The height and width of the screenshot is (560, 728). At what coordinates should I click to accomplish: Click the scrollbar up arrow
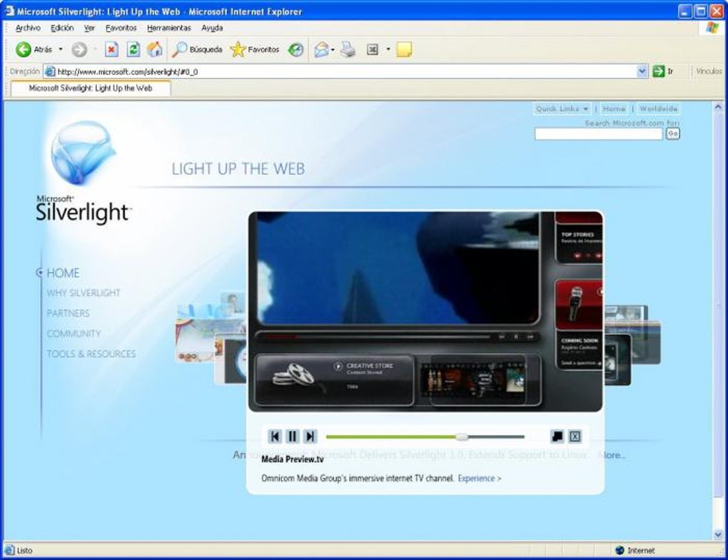718,107
